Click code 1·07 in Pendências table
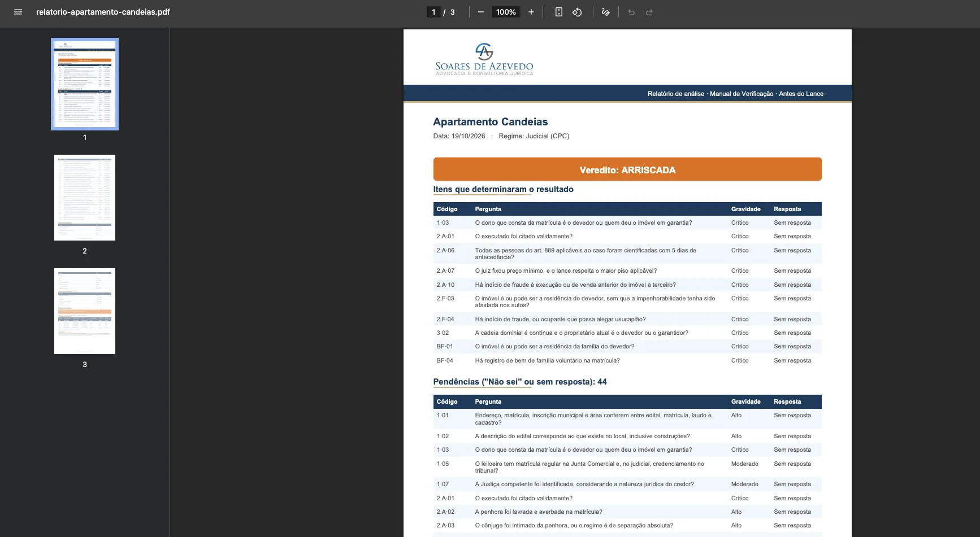The image size is (980, 537). click(x=443, y=484)
